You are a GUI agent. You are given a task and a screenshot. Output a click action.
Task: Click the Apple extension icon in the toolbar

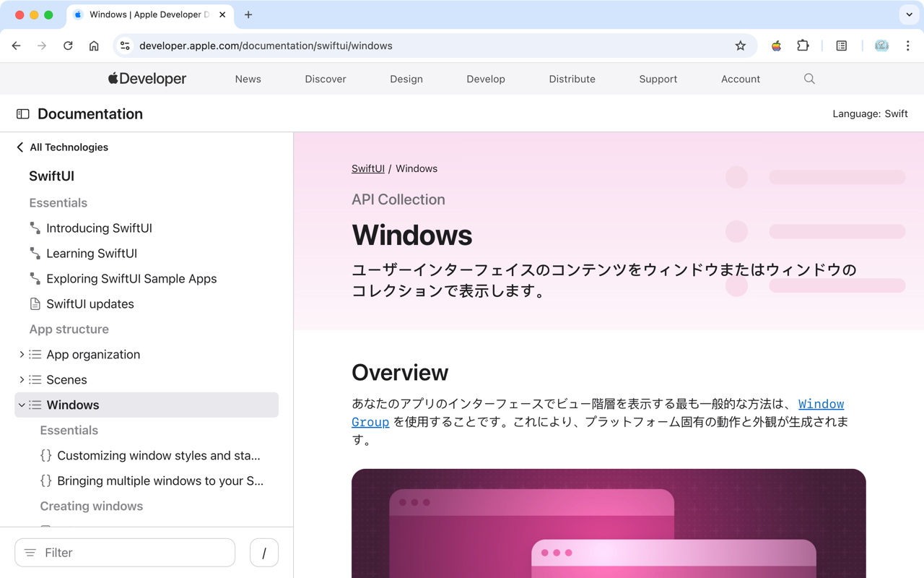tap(775, 45)
